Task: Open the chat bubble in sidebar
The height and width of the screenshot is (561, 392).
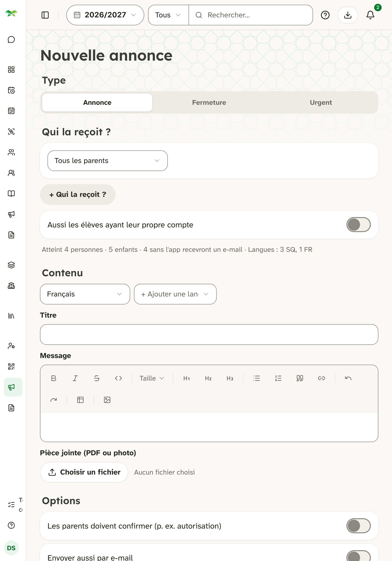Action: point(11,39)
